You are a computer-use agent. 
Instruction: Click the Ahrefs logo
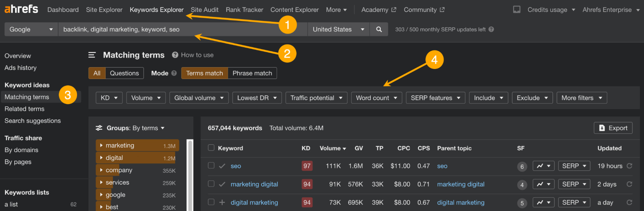pos(21,9)
